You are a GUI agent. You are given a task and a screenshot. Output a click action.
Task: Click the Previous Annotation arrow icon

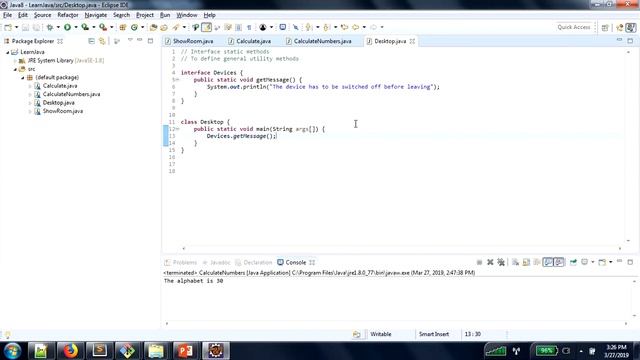(326, 27)
